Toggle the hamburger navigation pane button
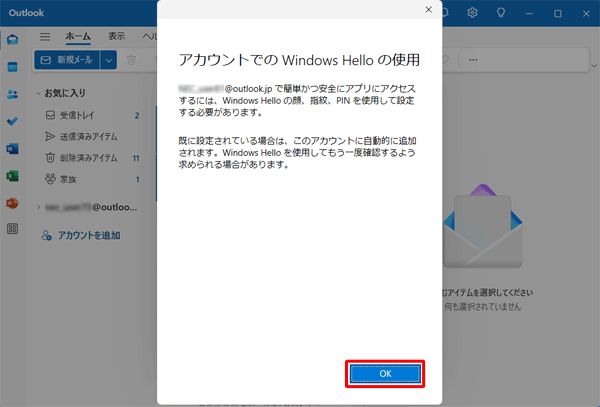Image resolution: width=600 pixels, height=407 pixels. pos(45,37)
